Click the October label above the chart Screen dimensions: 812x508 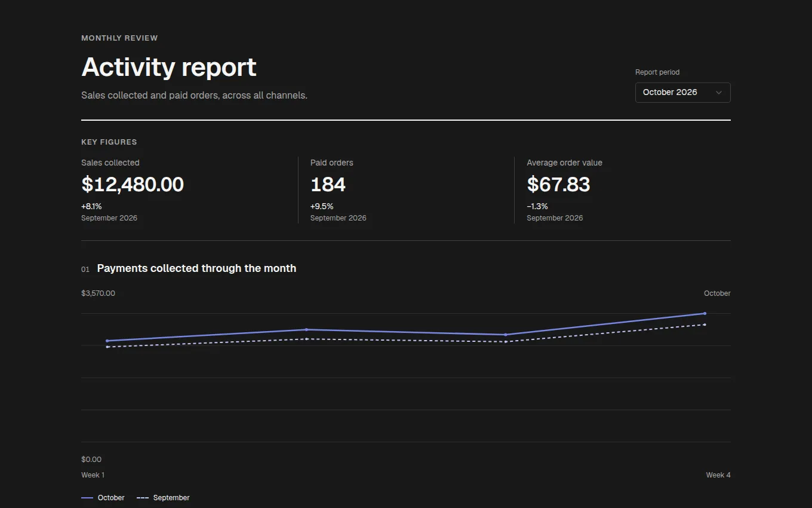coord(717,293)
